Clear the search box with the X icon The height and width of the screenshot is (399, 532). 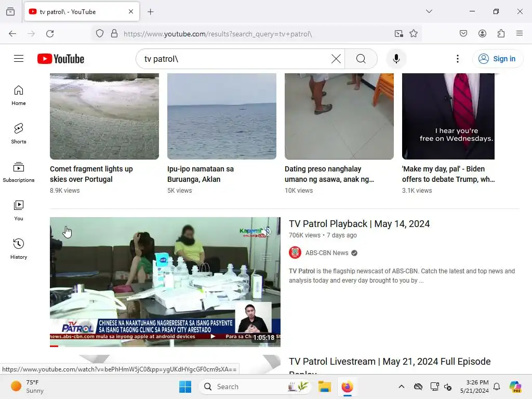coord(336,59)
